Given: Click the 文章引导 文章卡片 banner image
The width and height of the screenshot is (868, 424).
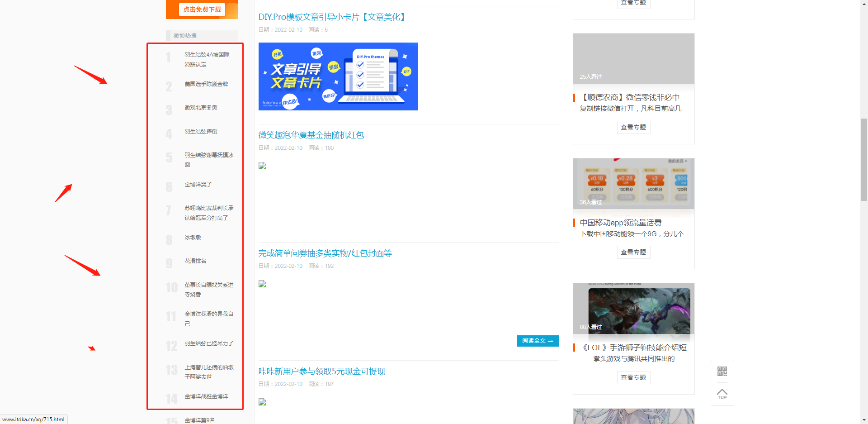Looking at the screenshot, I should click(x=338, y=76).
